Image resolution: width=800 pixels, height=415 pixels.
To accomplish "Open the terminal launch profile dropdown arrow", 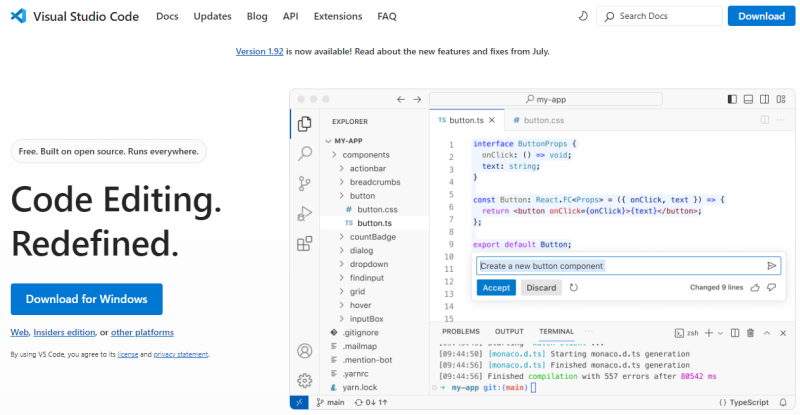I will [720, 333].
